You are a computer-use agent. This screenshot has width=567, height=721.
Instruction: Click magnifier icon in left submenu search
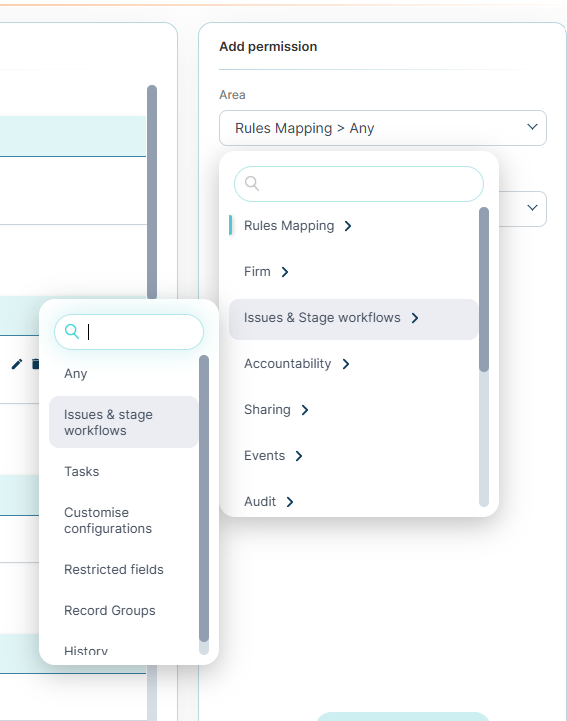72,331
